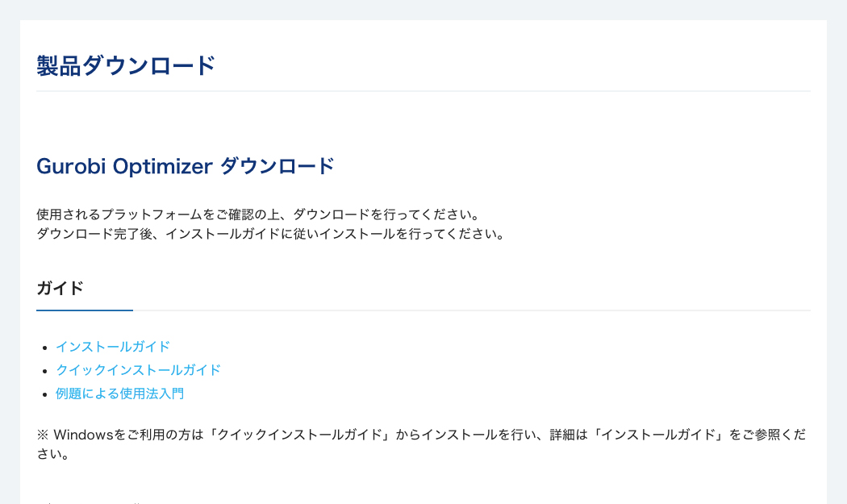Click the 製品ダウンロード page title

pyautogui.click(x=126, y=66)
